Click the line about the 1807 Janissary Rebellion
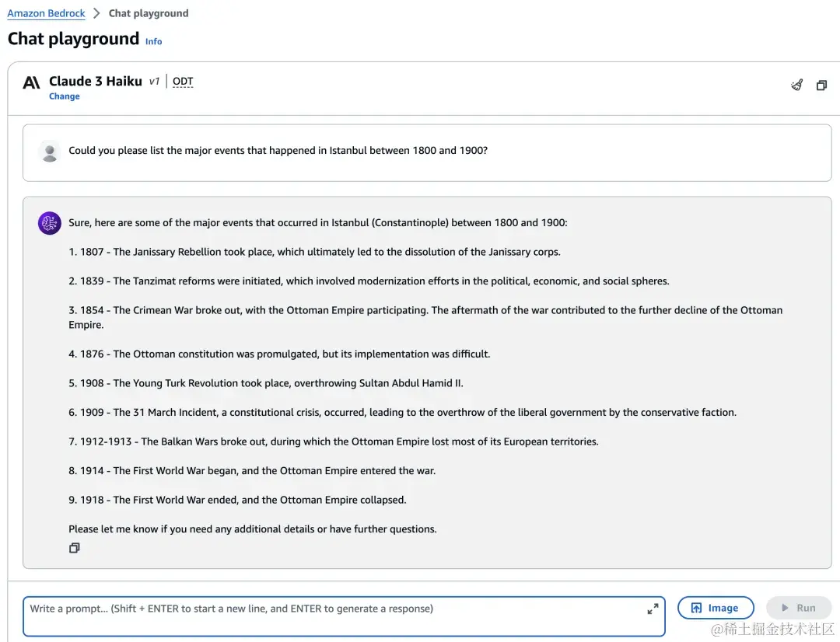The width and height of the screenshot is (840, 642). pos(314,252)
